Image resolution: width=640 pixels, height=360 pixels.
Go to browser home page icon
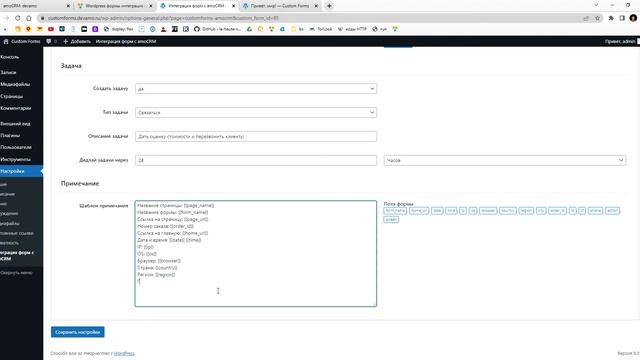pyautogui.click(x=29, y=18)
